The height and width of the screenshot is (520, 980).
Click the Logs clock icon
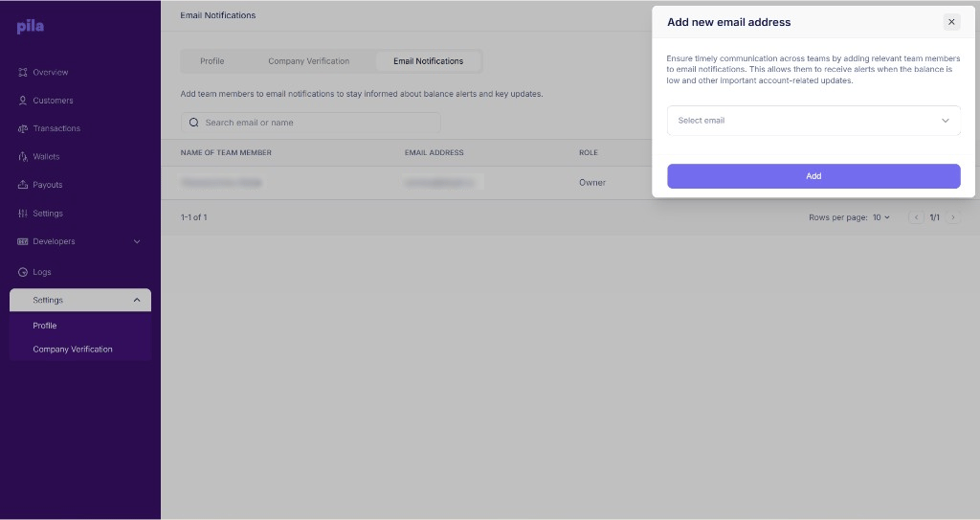coord(23,272)
